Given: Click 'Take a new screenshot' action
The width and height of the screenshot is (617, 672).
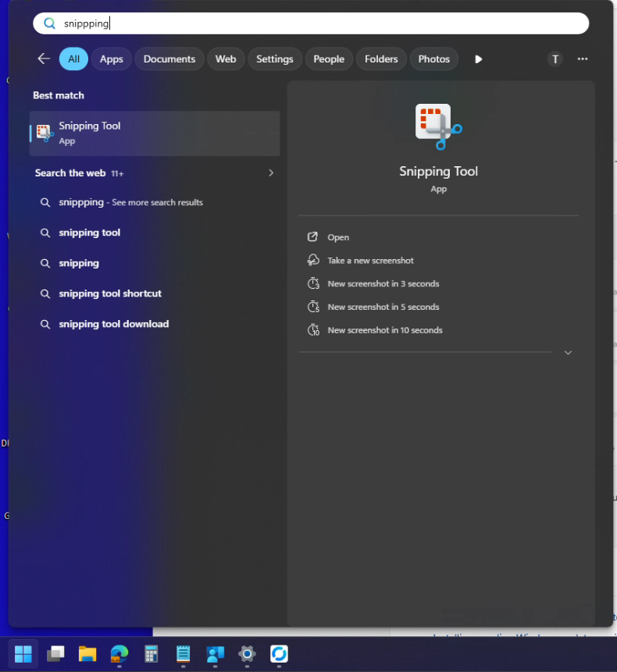Looking at the screenshot, I should click(370, 260).
